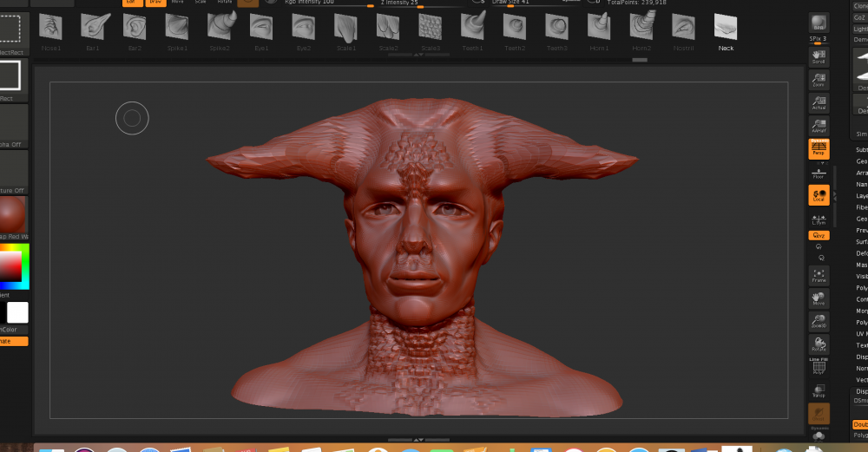This screenshot has height=452, width=868.
Task: Click the Zoom canvas icon
Action: point(819,80)
